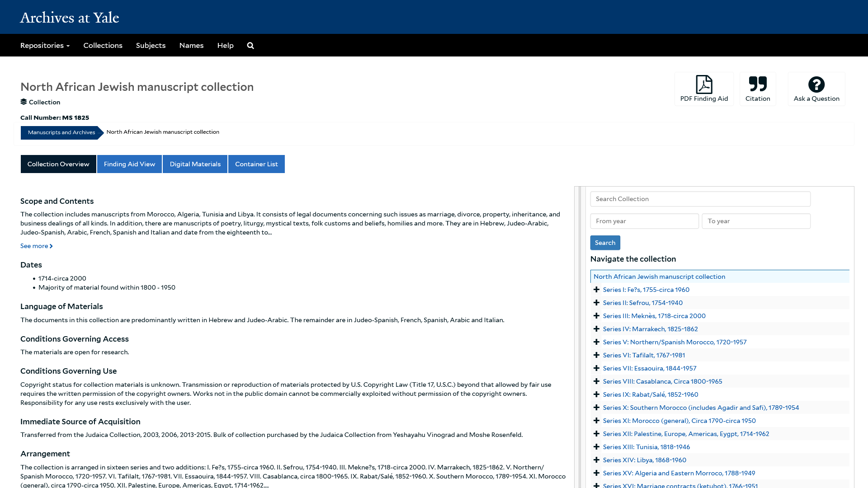Click the From year input field
Image resolution: width=868 pixels, height=488 pixels.
[644, 221]
